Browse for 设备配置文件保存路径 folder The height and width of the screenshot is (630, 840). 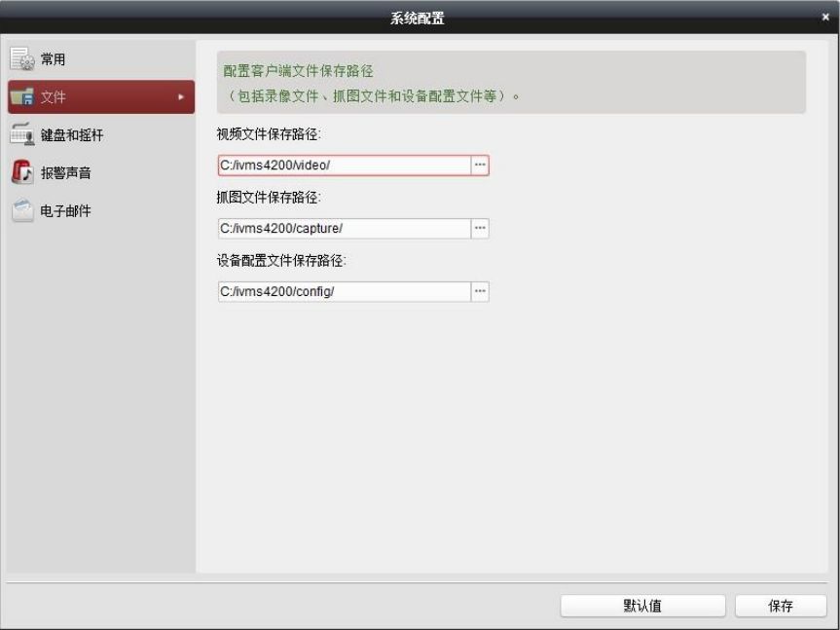pos(480,292)
